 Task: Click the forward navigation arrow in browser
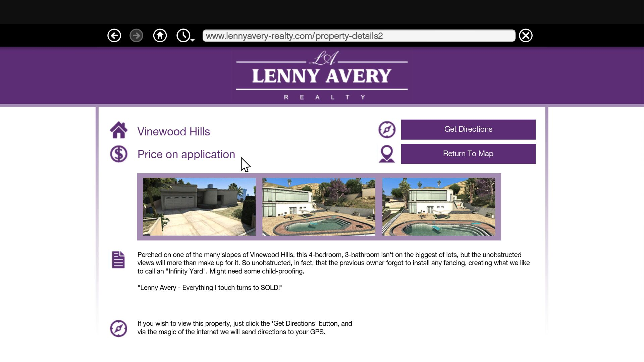pyautogui.click(x=136, y=35)
